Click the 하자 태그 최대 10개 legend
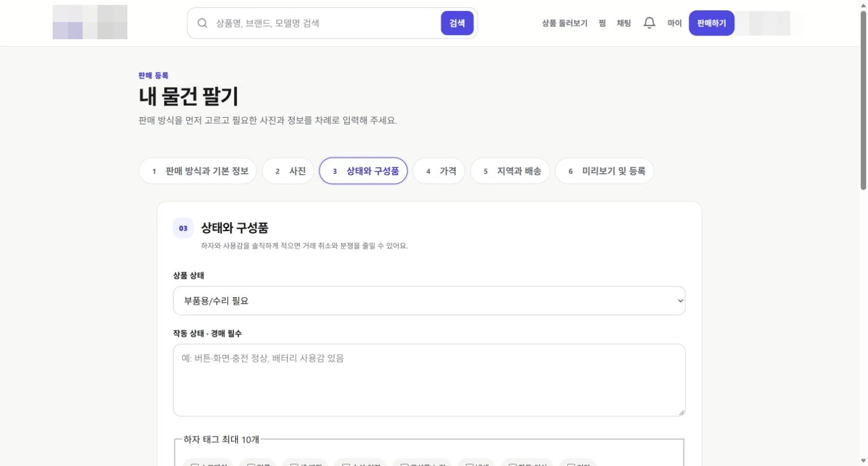This screenshot has height=466, width=868. coord(222,439)
